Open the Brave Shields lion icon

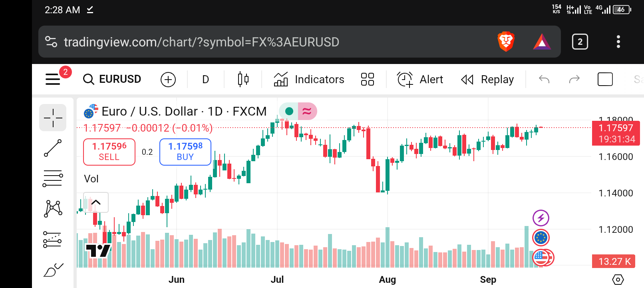pyautogui.click(x=506, y=42)
